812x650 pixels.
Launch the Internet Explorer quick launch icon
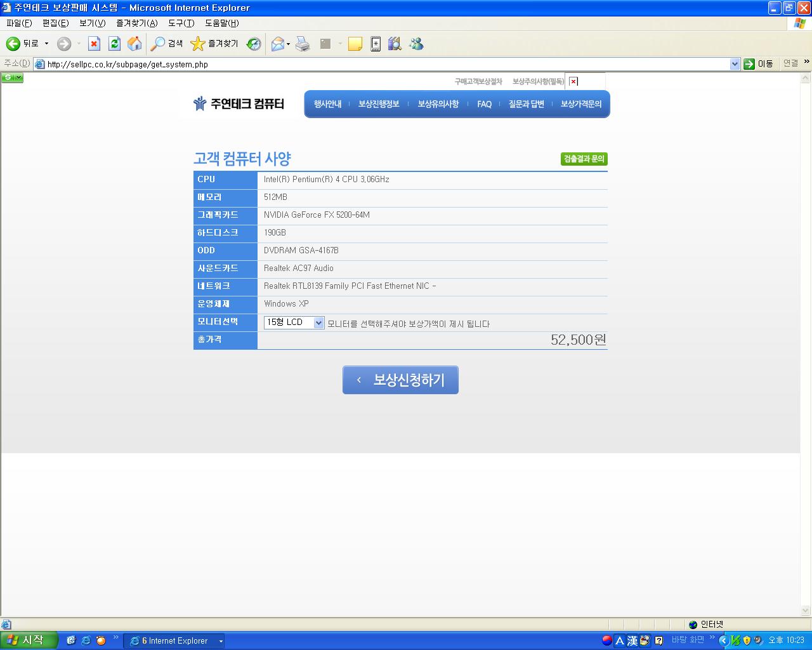click(86, 640)
